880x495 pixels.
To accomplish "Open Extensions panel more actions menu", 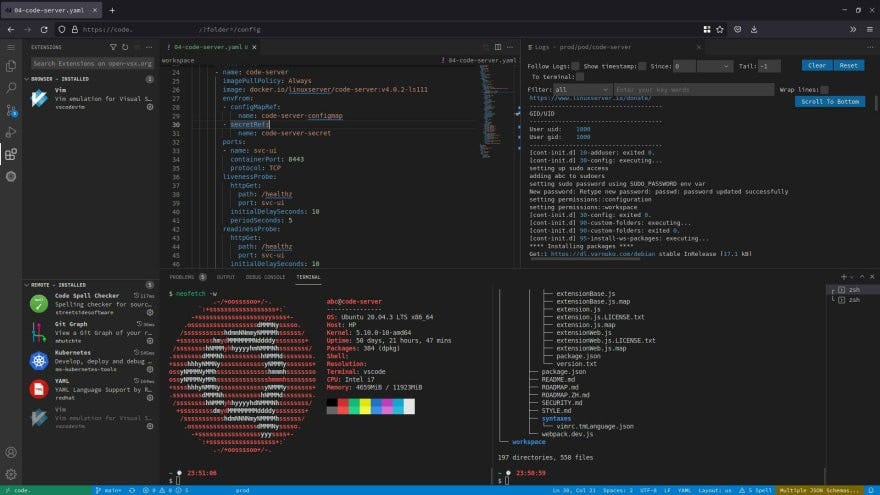I will tap(149, 47).
